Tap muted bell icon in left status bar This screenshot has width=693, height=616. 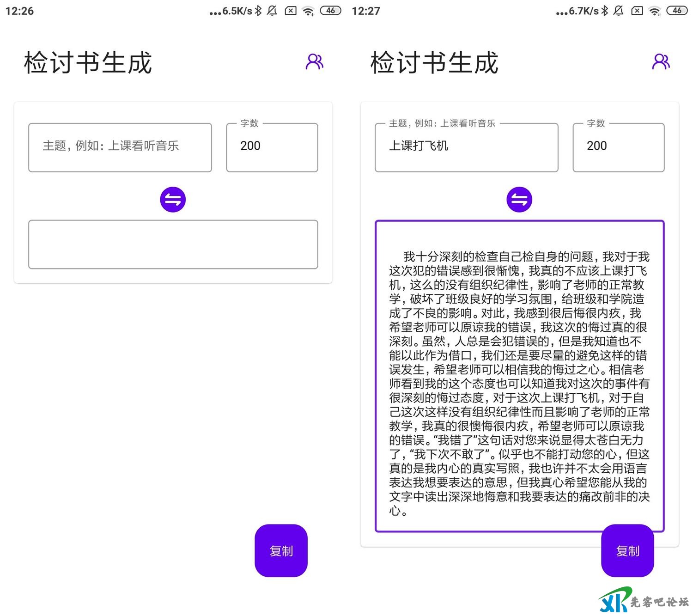pyautogui.click(x=273, y=11)
